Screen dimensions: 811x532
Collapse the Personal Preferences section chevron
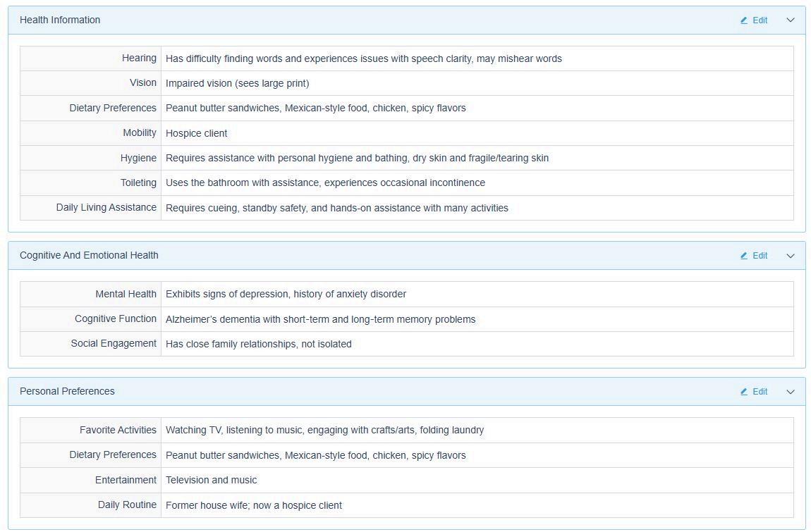tap(791, 392)
